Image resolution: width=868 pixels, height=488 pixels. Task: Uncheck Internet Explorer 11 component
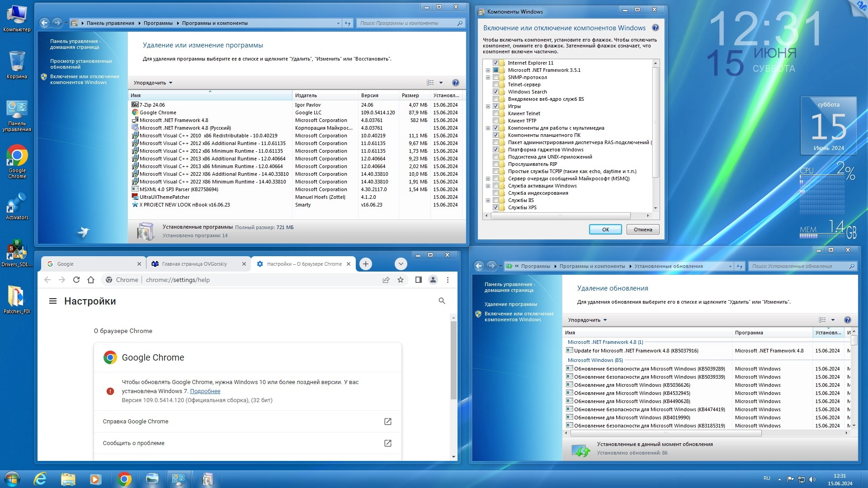click(495, 63)
